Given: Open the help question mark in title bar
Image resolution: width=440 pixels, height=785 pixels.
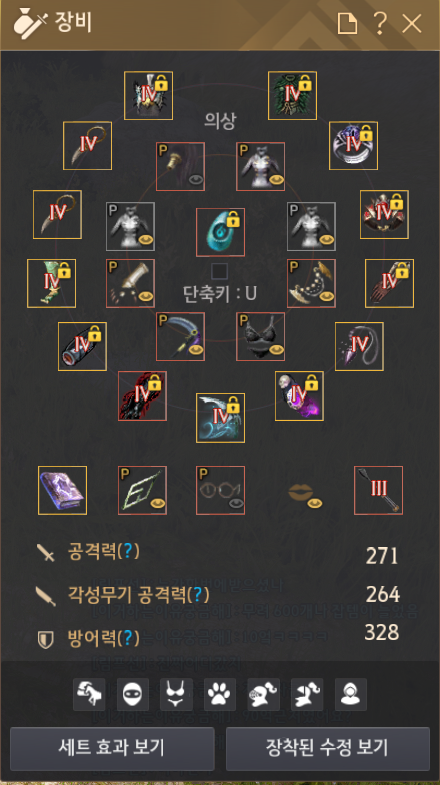Looking at the screenshot, I should 380,23.
